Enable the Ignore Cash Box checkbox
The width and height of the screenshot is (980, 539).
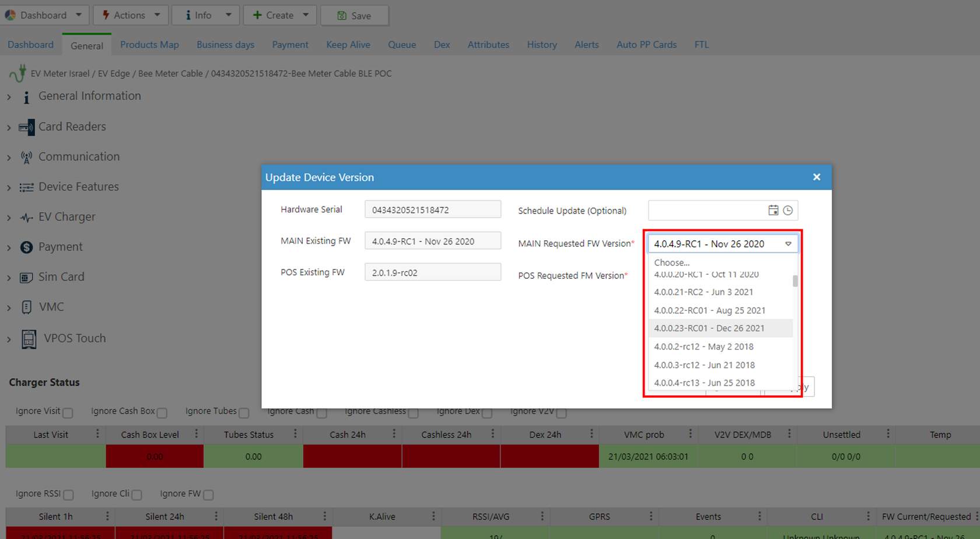162,413
